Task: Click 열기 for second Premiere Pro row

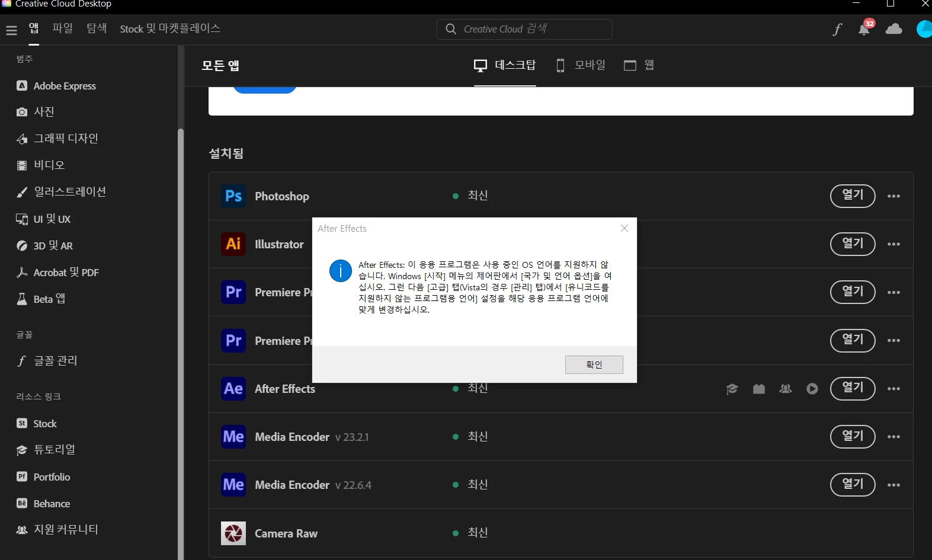Action: (x=853, y=340)
